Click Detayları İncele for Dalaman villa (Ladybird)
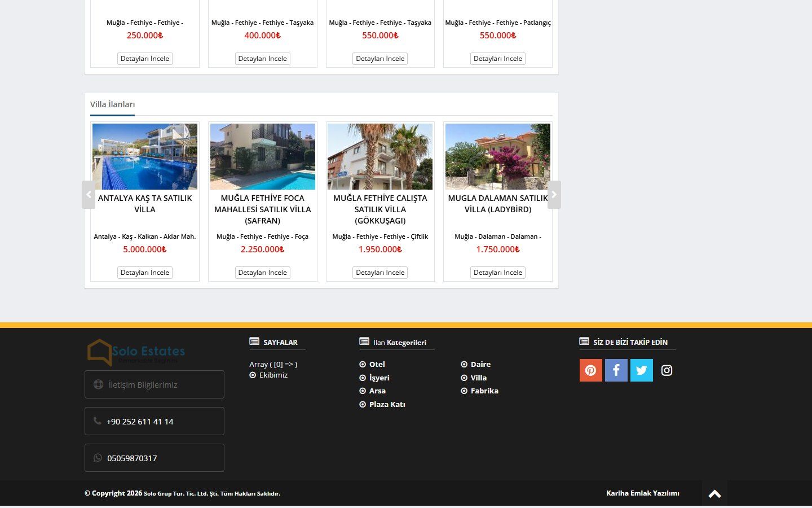Screen dimensions: 812x508 [x=498, y=273]
